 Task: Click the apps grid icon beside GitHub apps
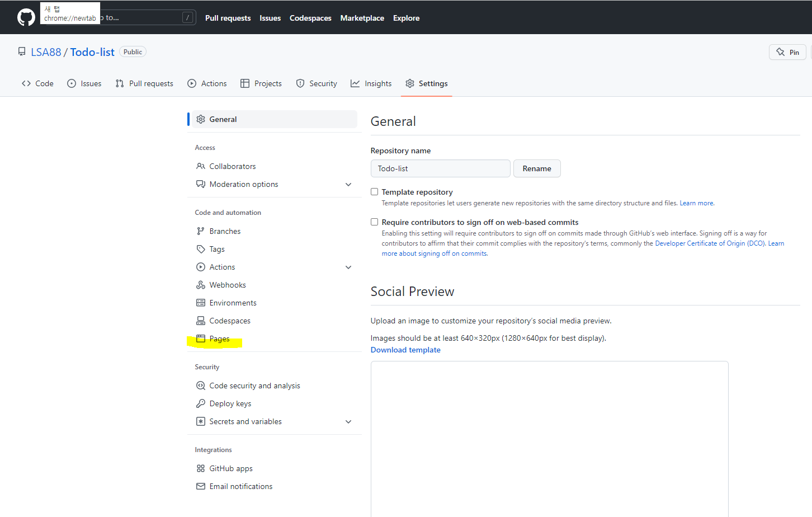(x=201, y=468)
